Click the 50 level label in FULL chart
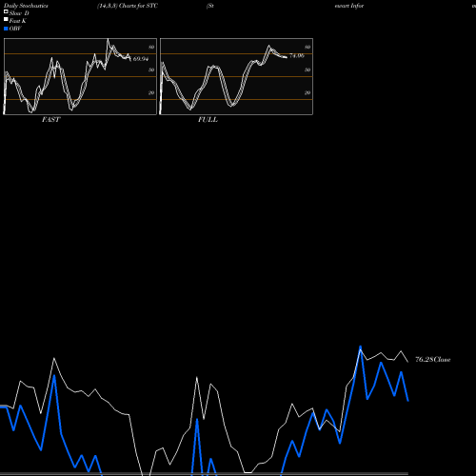476x476 pixels. point(307,69)
